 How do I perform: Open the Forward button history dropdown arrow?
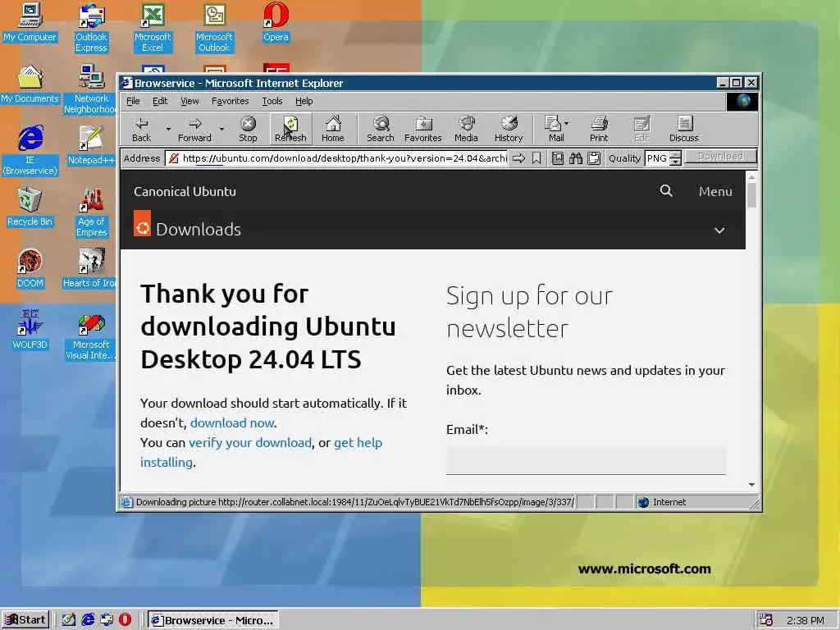221,129
